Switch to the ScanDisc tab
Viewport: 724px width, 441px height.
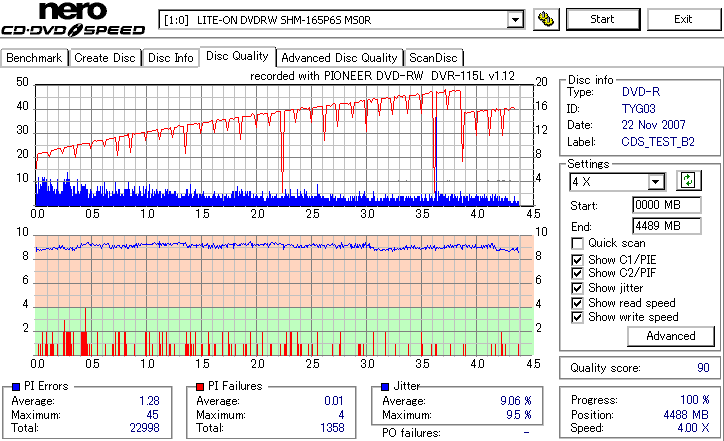[x=433, y=58]
